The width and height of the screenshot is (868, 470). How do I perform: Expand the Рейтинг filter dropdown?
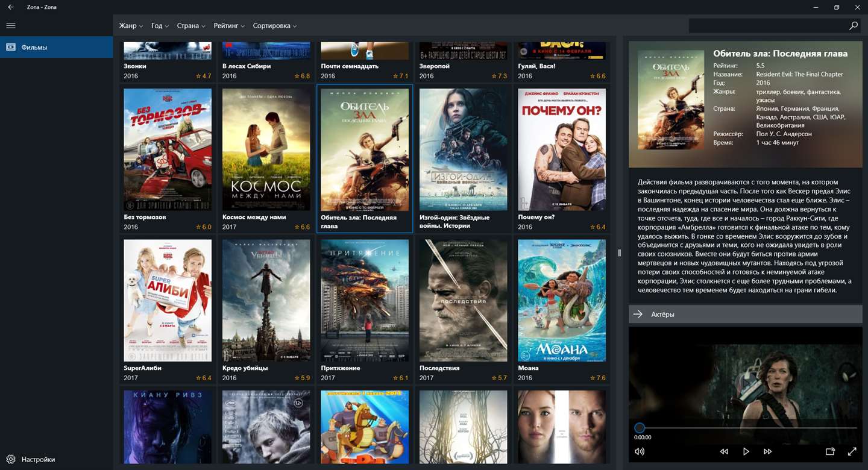229,26
